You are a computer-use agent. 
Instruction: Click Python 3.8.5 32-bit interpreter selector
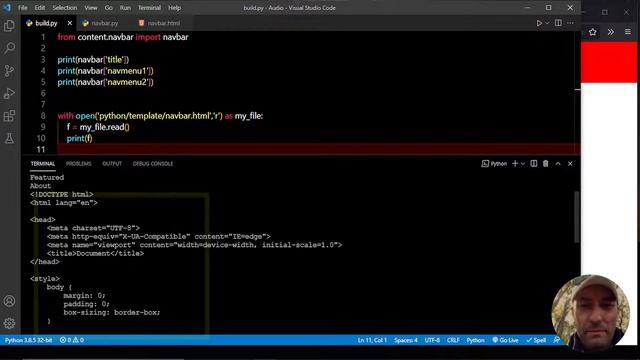[28, 340]
